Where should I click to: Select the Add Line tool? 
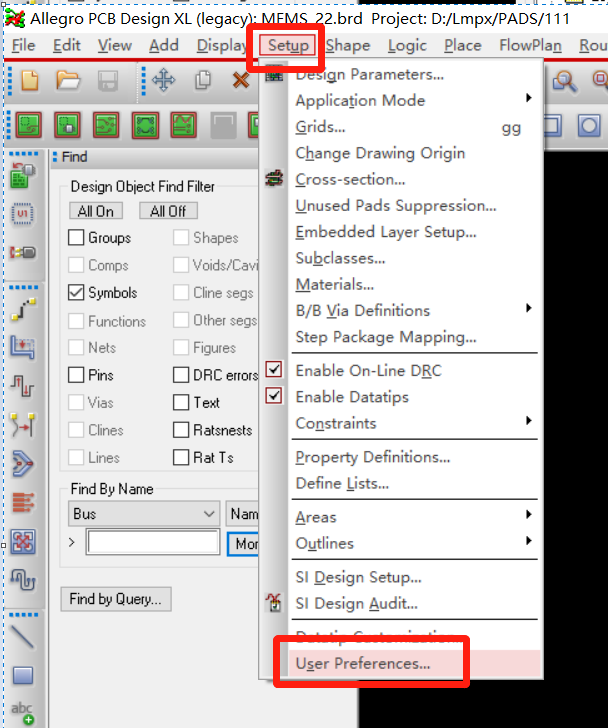[22, 637]
